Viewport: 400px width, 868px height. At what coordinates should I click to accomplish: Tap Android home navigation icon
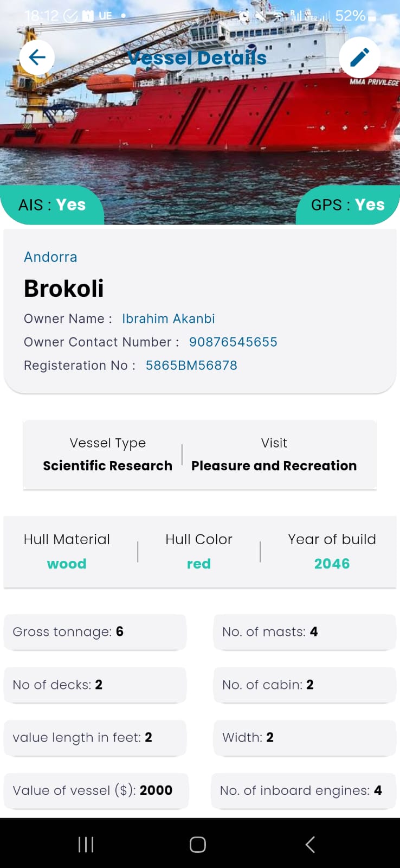[198, 844]
